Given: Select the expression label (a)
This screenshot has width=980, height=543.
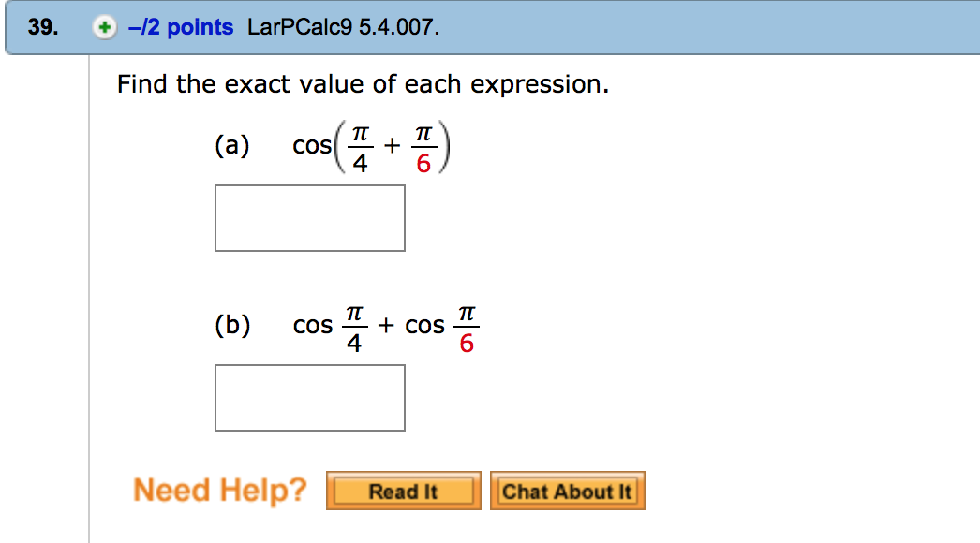Looking at the screenshot, I should click(233, 145).
